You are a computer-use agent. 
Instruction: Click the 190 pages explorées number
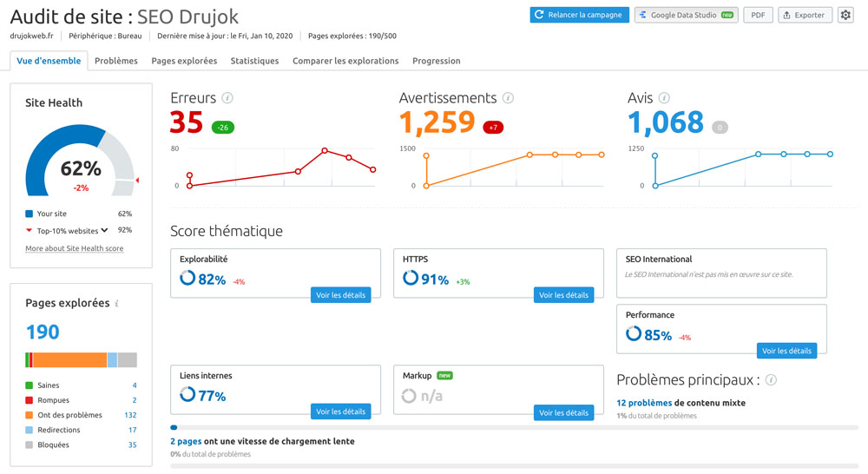[x=43, y=332]
